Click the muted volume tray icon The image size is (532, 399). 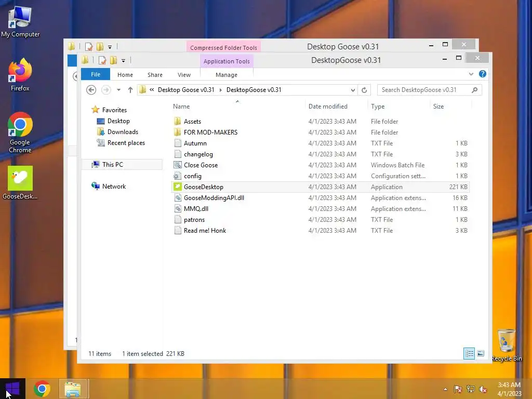(483, 389)
